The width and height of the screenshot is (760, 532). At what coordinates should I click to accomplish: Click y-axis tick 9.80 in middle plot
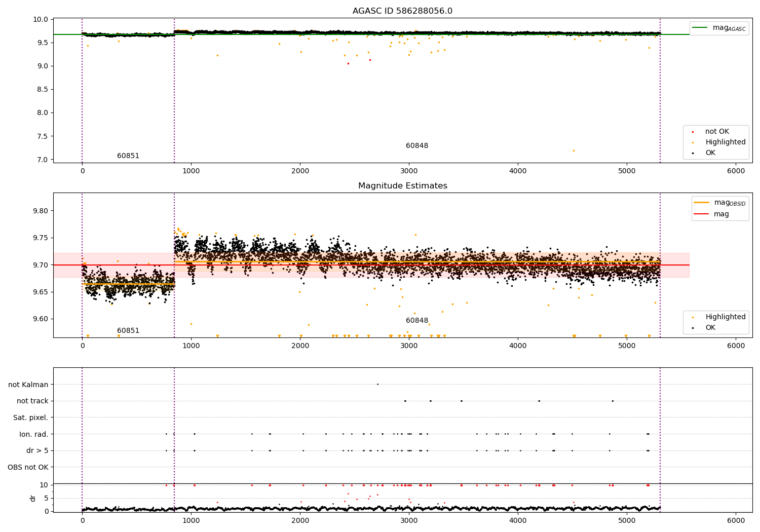[42, 211]
